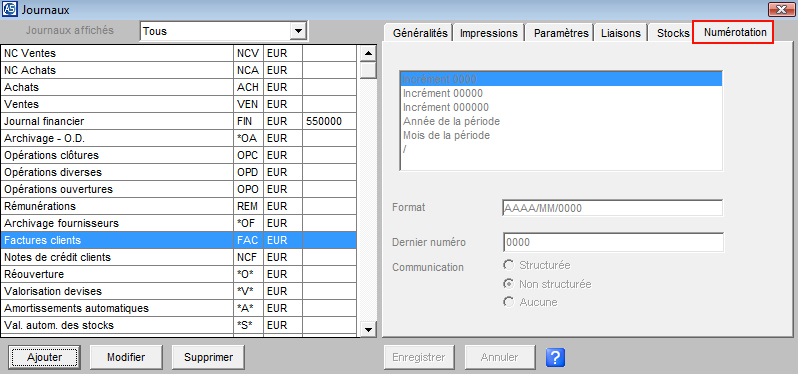798x374 pixels.
Task: Click the Dernier numéro input field
Action: (613, 243)
